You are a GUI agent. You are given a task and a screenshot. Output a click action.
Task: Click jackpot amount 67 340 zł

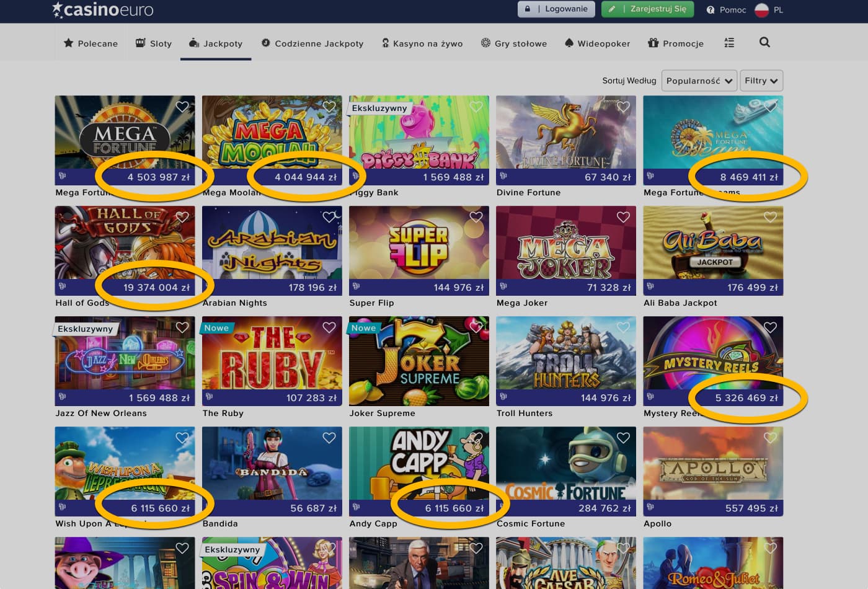point(608,177)
